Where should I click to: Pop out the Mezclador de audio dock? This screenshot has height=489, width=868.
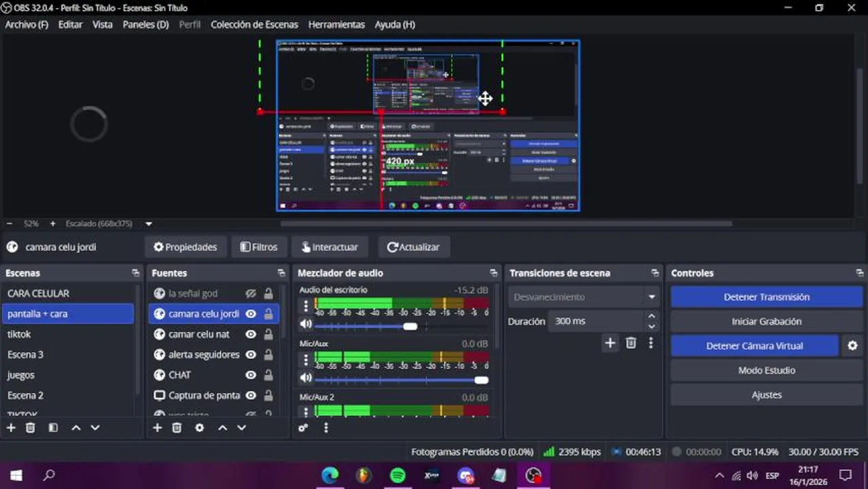click(x=493, y=273)
